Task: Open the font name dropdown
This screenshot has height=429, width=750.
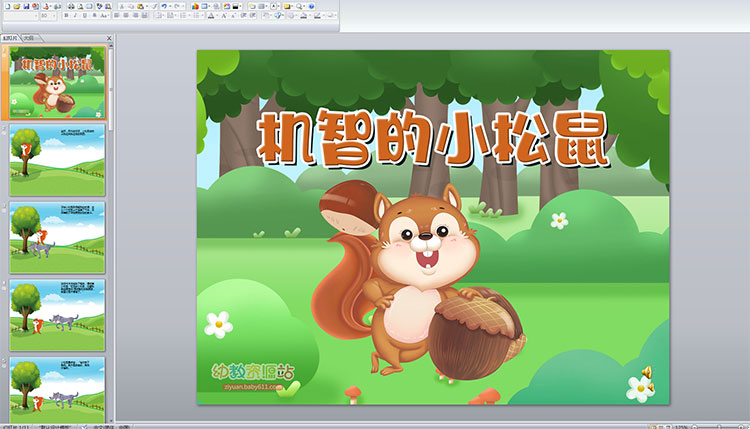Action: click(20, 17)
